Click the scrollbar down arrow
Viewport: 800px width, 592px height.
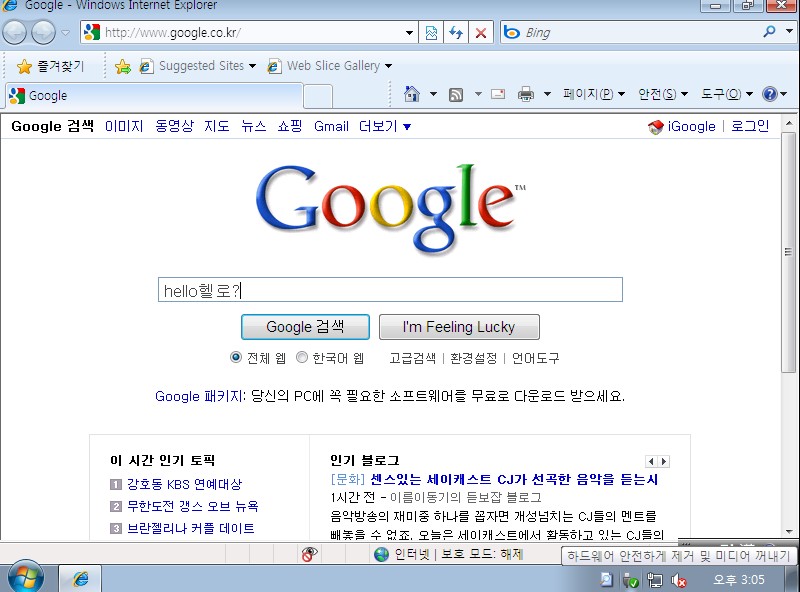(x=789, y=532)
